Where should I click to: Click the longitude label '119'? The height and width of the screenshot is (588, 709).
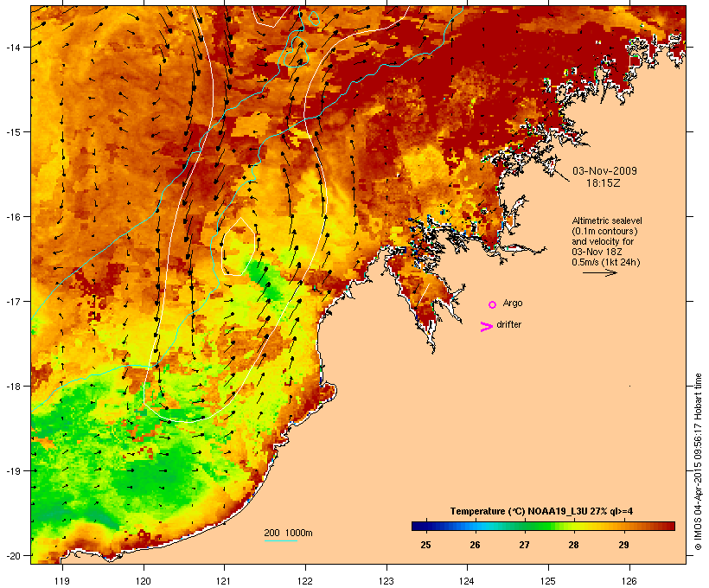pos(62,581)
